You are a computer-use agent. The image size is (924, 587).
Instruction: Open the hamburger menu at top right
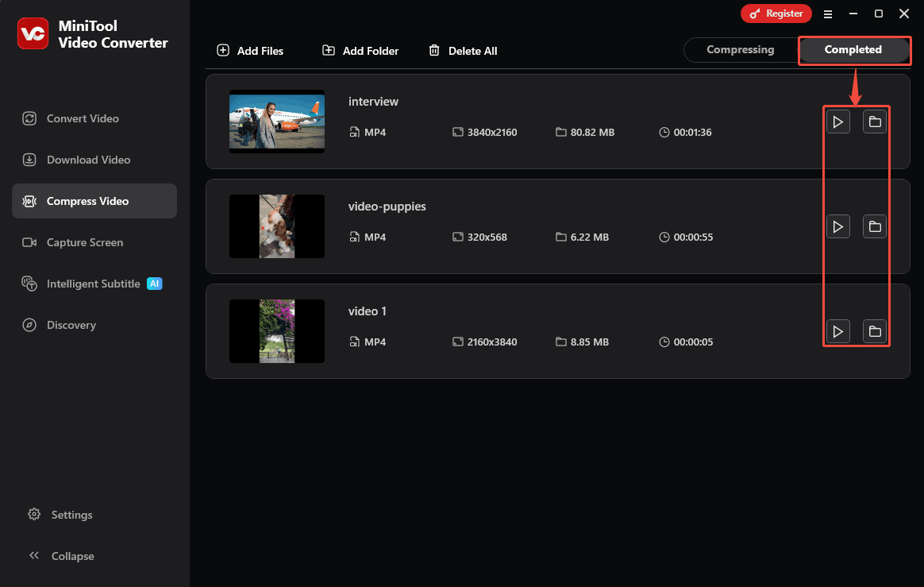click(828, 14)
